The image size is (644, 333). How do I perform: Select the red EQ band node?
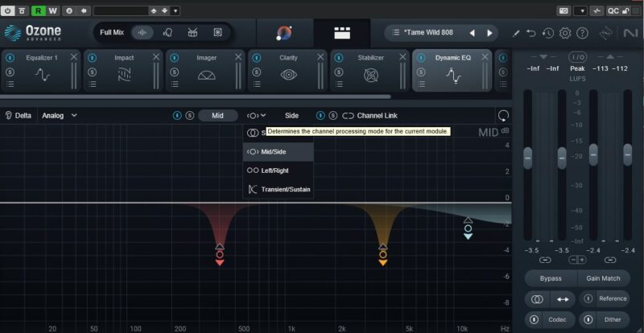(x=220, y=254)
